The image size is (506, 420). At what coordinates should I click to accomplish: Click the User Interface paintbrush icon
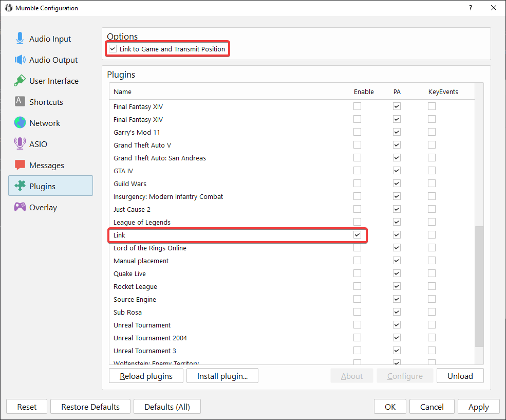[x=20, y=81]
